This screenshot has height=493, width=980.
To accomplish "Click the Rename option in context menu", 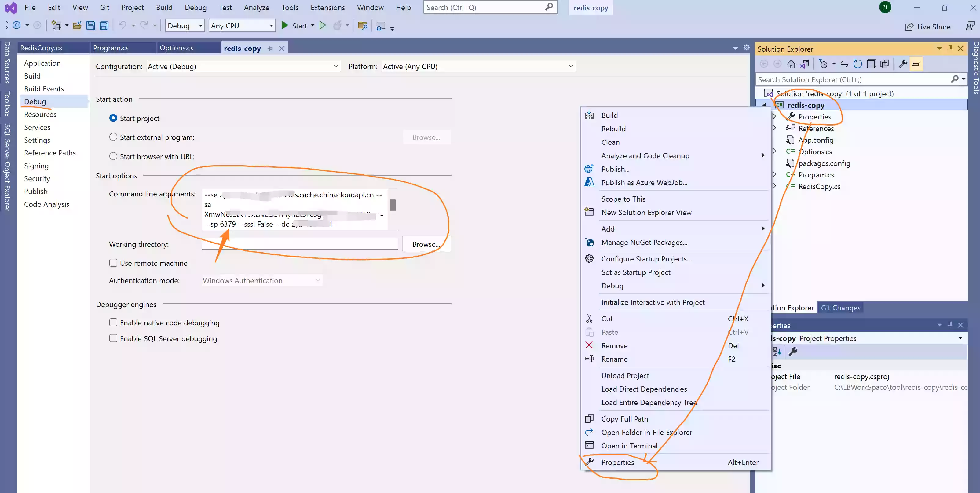I will pos(614,358).
